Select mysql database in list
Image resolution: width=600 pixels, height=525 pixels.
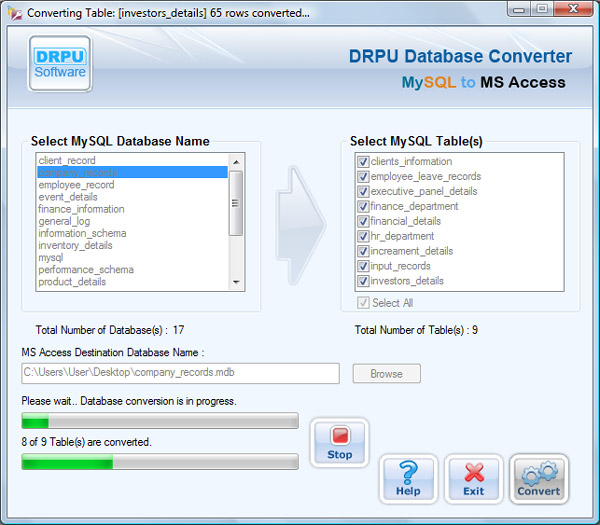[132, 258]
